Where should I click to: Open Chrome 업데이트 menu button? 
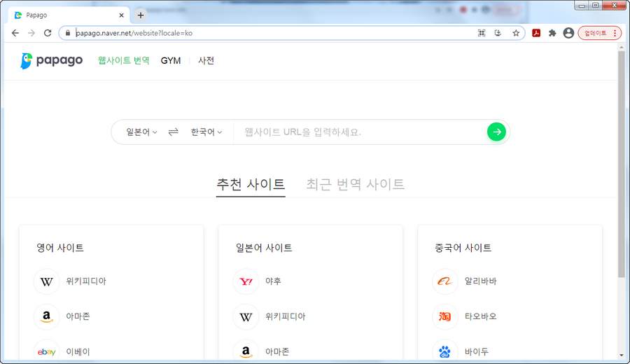(x=599, y=33)
